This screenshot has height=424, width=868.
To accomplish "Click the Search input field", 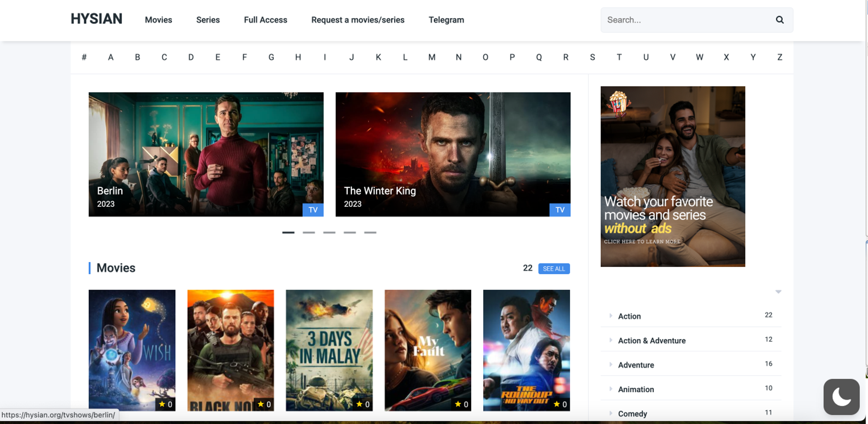I will click(688, 20).
